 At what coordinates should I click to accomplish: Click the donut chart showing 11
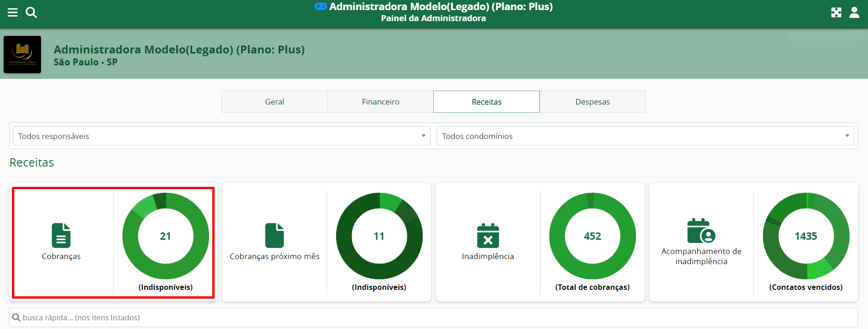pyautogui.click(x=379, y=236)
